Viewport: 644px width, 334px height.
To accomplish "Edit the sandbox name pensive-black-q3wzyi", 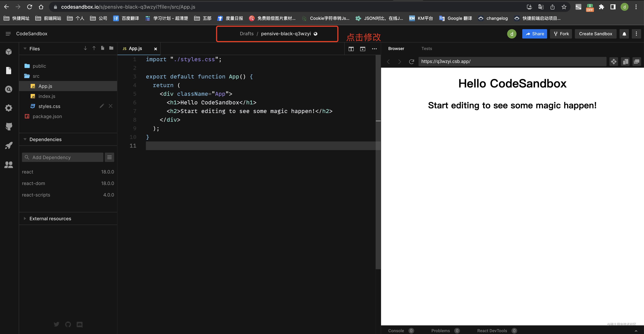I will 286,34.
